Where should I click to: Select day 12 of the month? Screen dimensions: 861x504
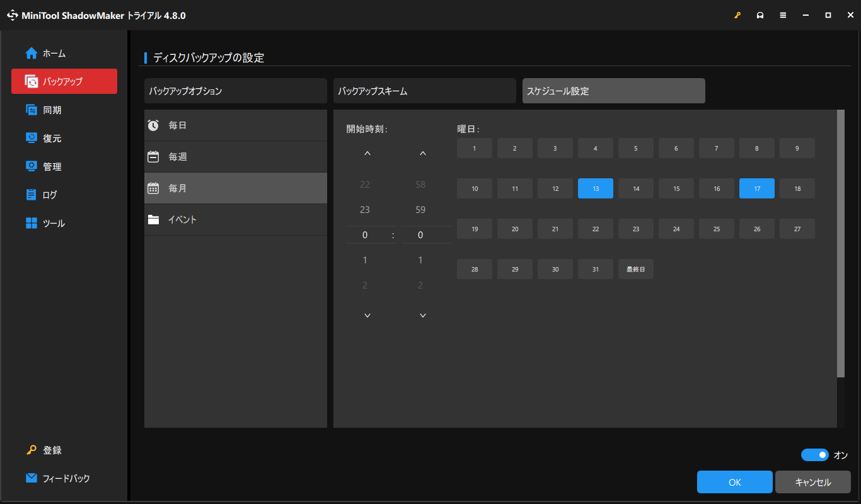pos(555,188)
